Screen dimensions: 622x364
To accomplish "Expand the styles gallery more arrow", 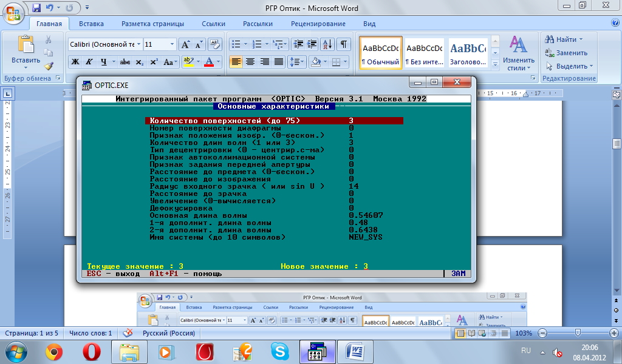I will (495, 64).
